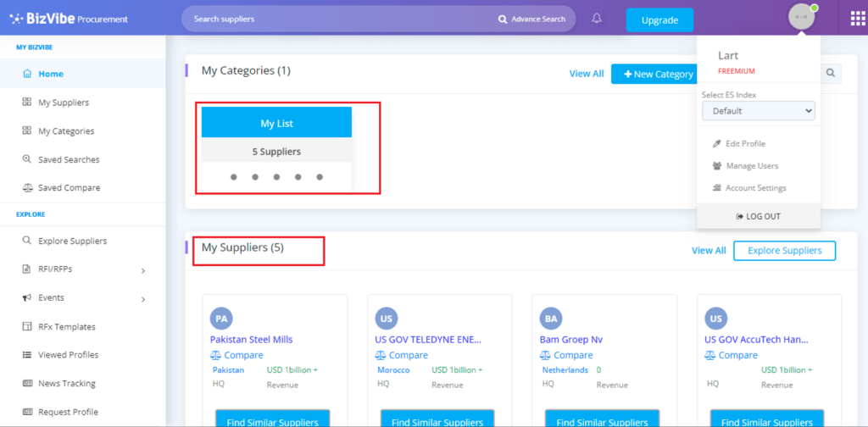Click the PA avatar on Pakistan Steel Mills card

(221, 319)
